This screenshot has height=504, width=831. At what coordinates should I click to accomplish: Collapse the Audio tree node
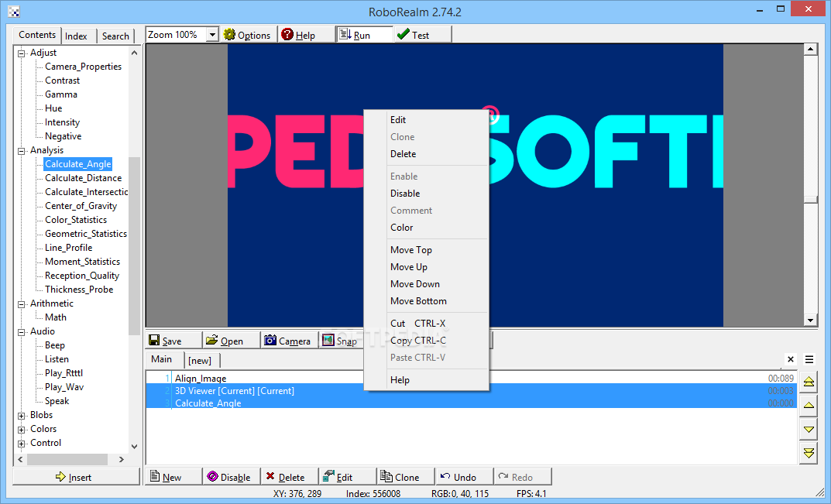pyautogui.click(x=22, y=332)
